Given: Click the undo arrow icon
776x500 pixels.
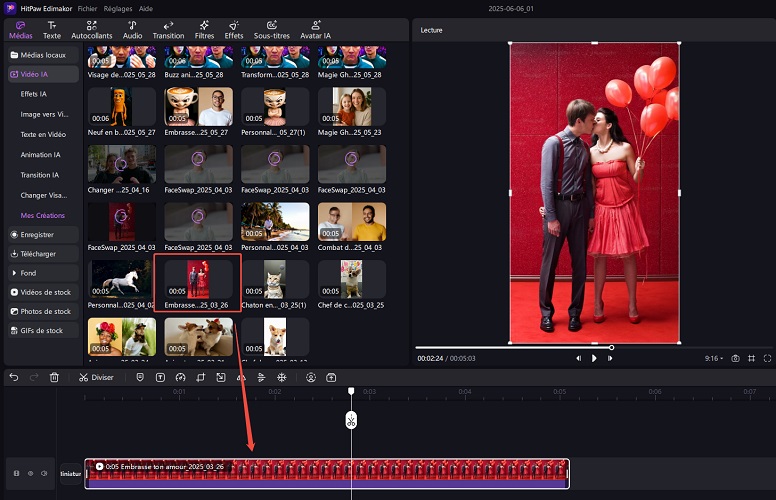Looking at the screenshot, I should (14, 377).
